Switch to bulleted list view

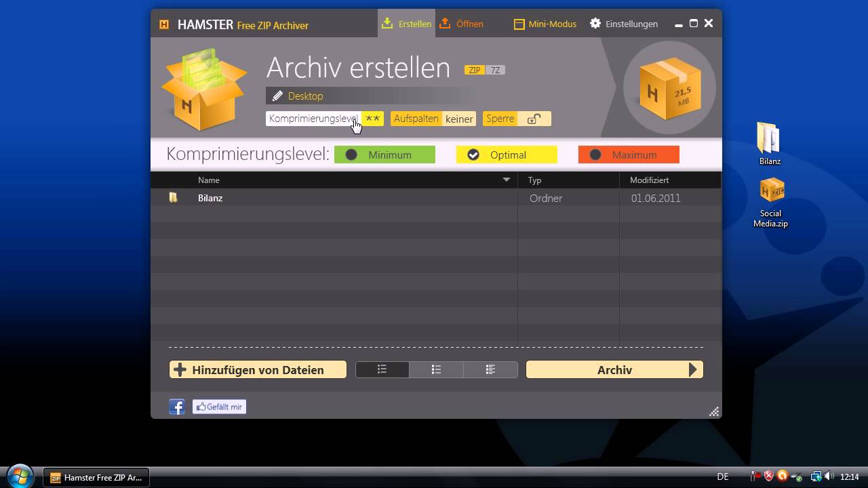436,369
